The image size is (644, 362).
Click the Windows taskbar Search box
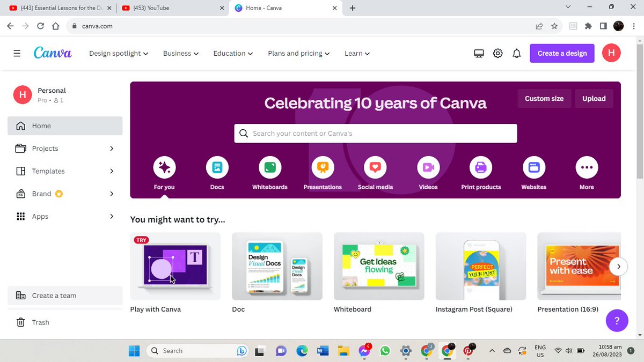point(198,351)
